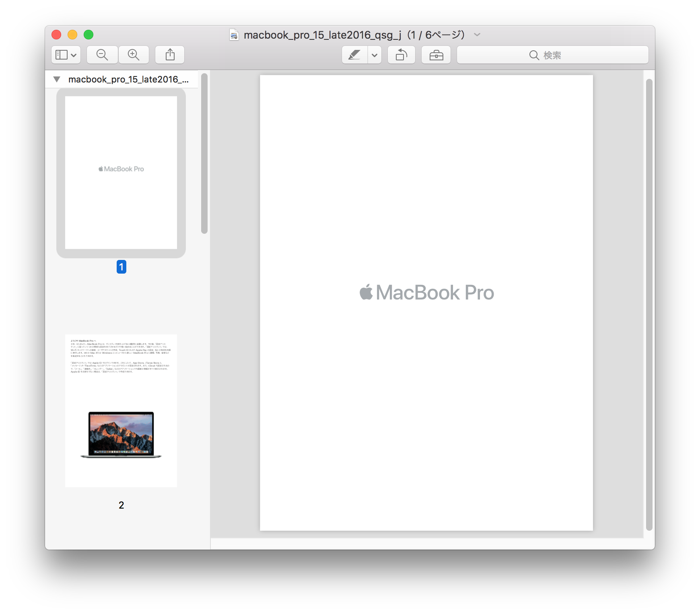The width and height of the screenshot is (700, 614).
Task: Click the zoom out magnifier button
Action: (x=102, y=55)
